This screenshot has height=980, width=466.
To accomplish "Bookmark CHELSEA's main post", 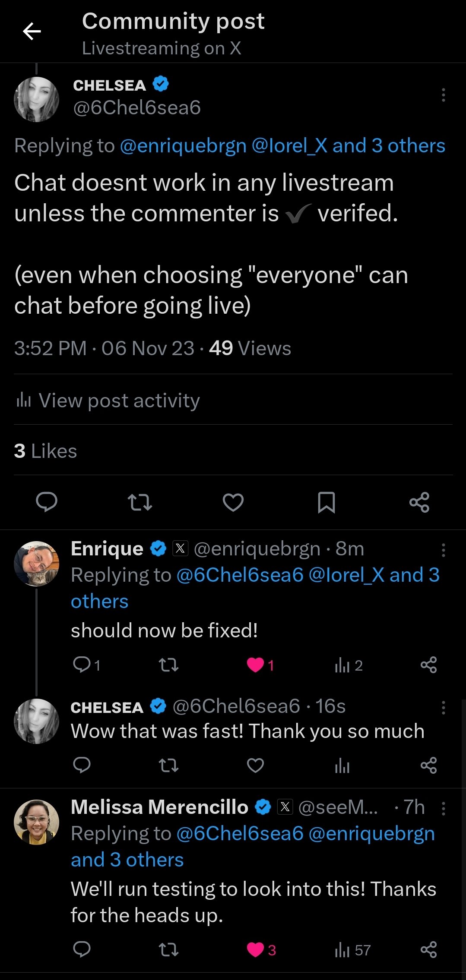I will [x=327, y=502].
